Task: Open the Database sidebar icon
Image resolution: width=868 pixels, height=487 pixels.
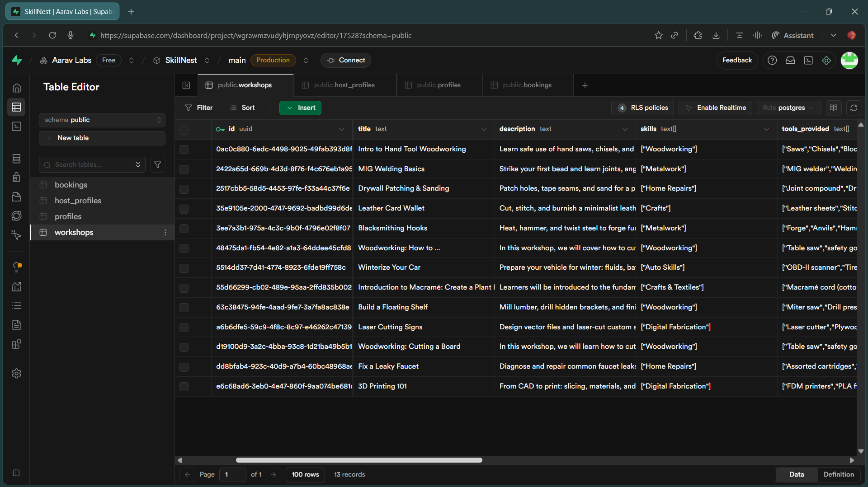Action: point(17,159)
